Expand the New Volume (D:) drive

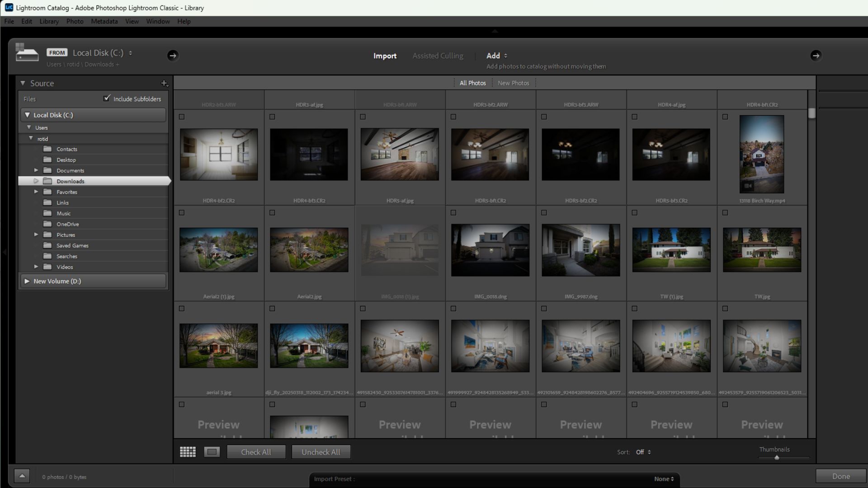tap(27, 281)
